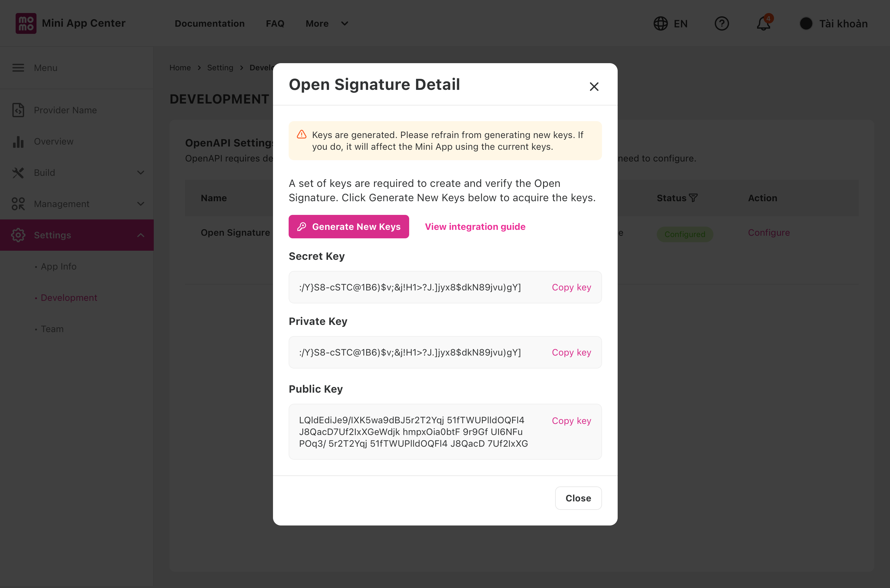The image size is (890, 588).
Task: Click the Generate New Keys button
Action: 349,227
